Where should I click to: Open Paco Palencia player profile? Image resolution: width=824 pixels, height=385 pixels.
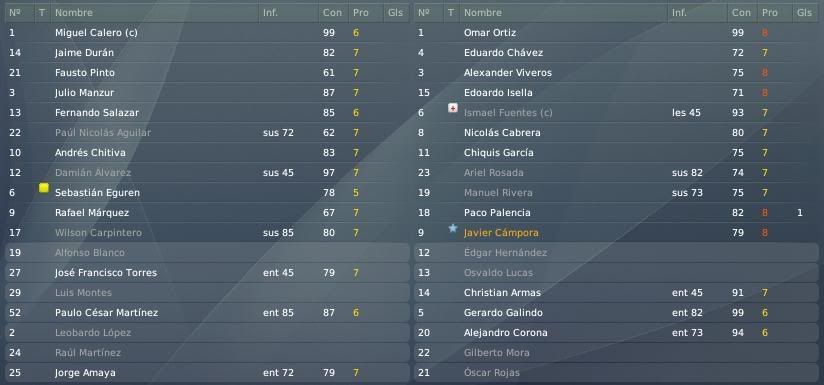click(x=497, y=213)
